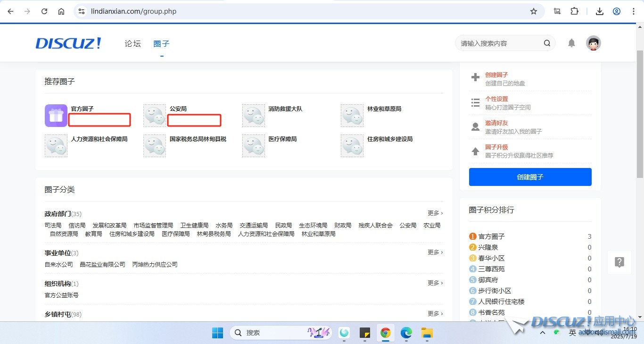Open the 个性设置 link
Screen dimensions: 644x344
(496, 99)
